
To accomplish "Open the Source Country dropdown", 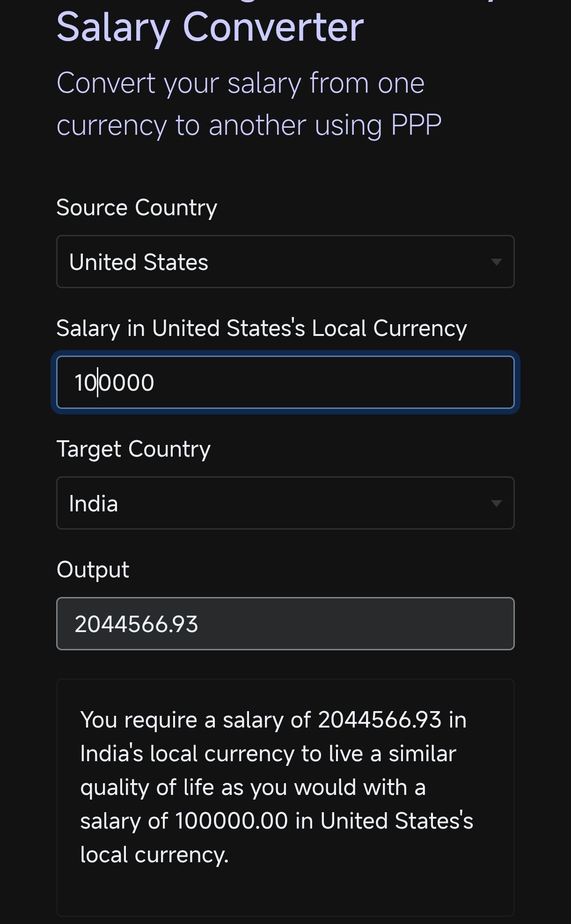I will pos(285,262).
